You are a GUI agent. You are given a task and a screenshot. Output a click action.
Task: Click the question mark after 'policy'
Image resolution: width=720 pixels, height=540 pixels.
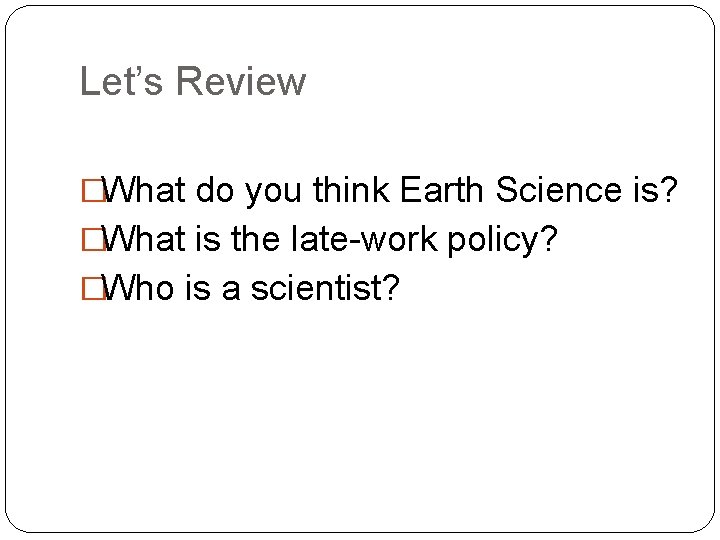click(549, 238)
